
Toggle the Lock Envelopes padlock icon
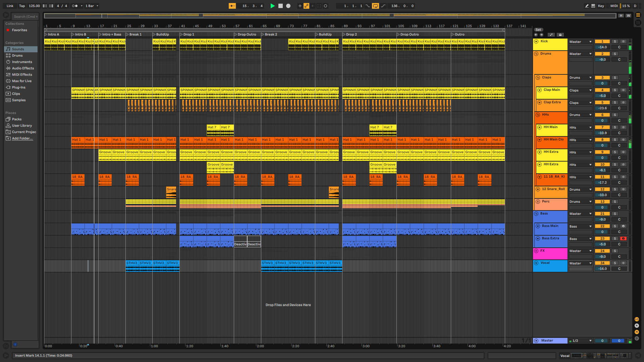[x=560, y=35]
